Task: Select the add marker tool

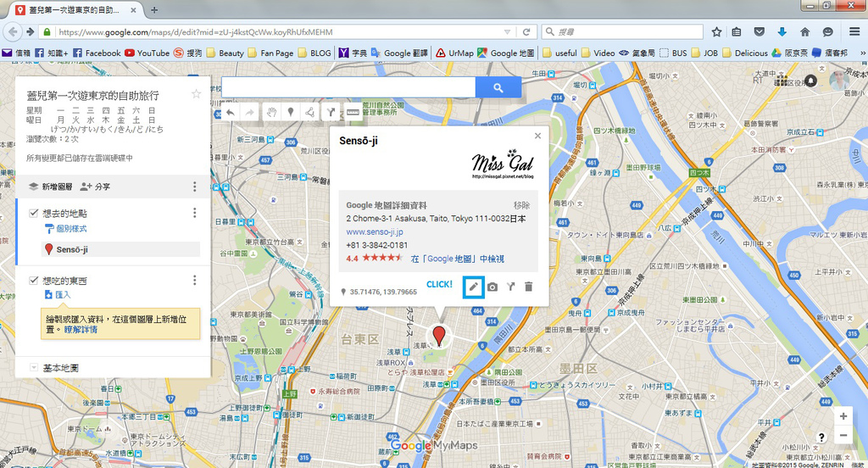Action: 291,113
